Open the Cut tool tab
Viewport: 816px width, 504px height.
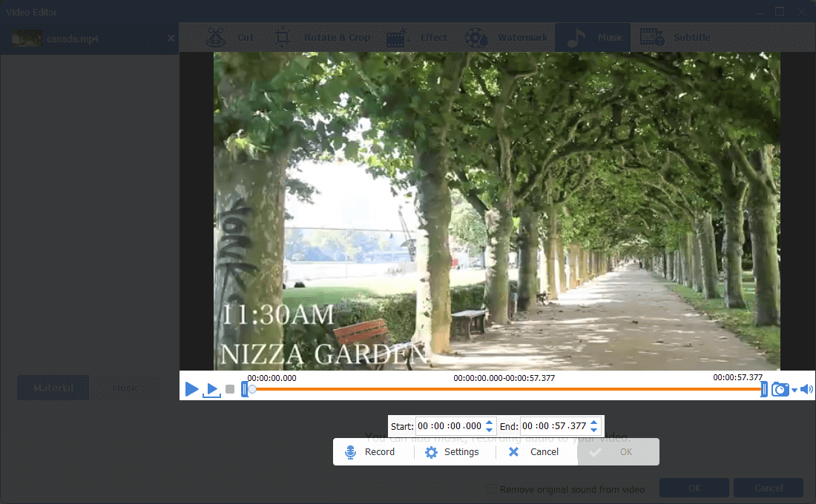coord(231,38)
